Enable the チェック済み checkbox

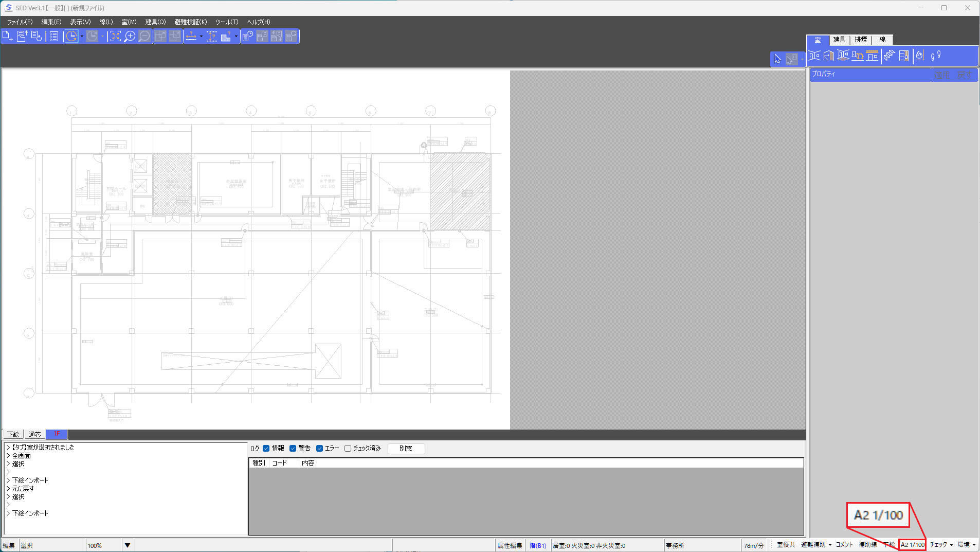point(348,448)
